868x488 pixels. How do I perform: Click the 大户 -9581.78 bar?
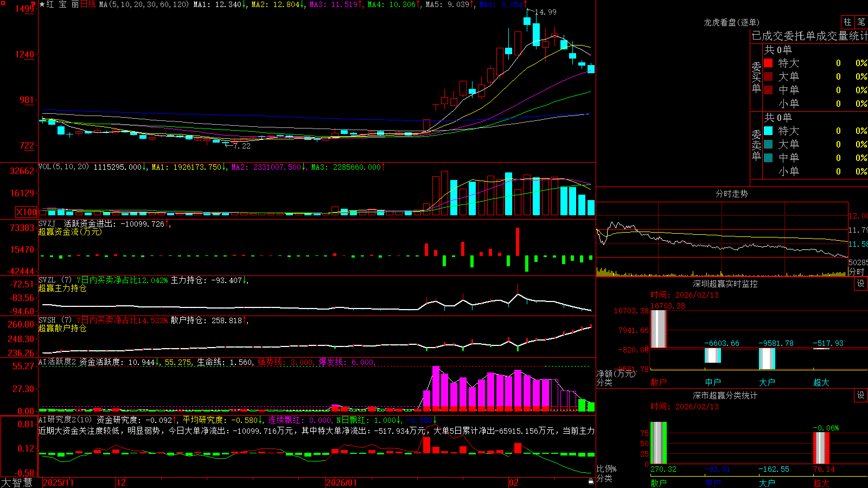tap(767, 358)
